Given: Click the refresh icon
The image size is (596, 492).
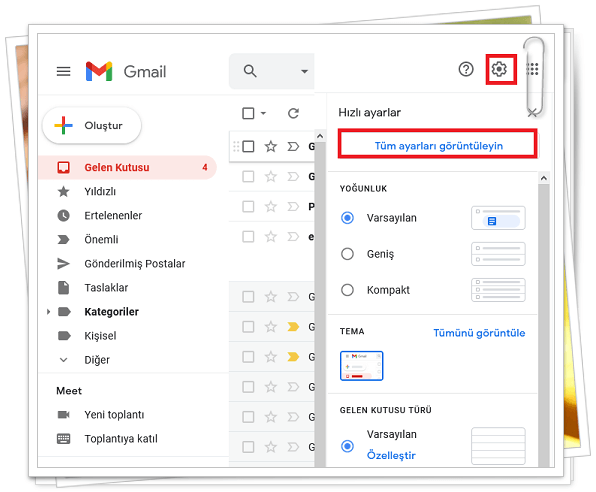Looking at the screenshot, I should click(x=293, y=113).
